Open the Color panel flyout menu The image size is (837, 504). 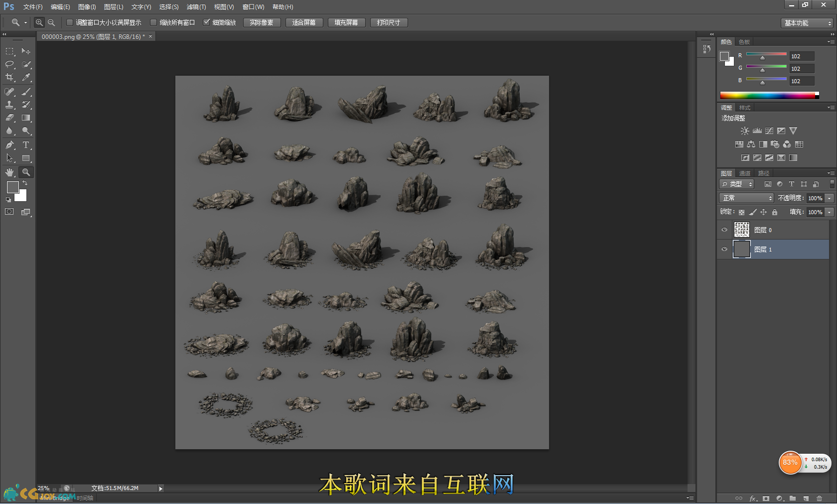click(831, 42)
